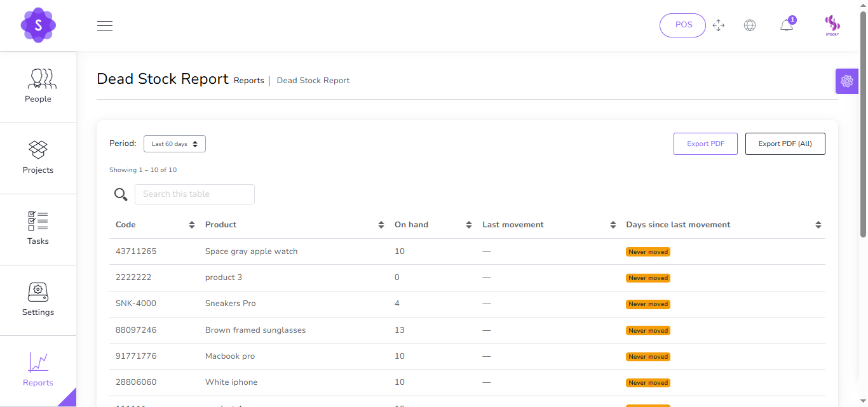Sort by Days since last movement
The width and height of the screenshot is (868, 407).
[818, 225]
